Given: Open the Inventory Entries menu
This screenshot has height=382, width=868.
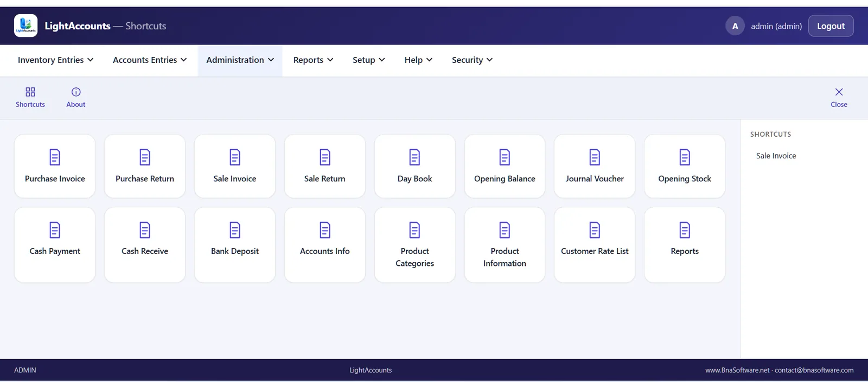Looking at the screenshot, I should tap(56, 60).
